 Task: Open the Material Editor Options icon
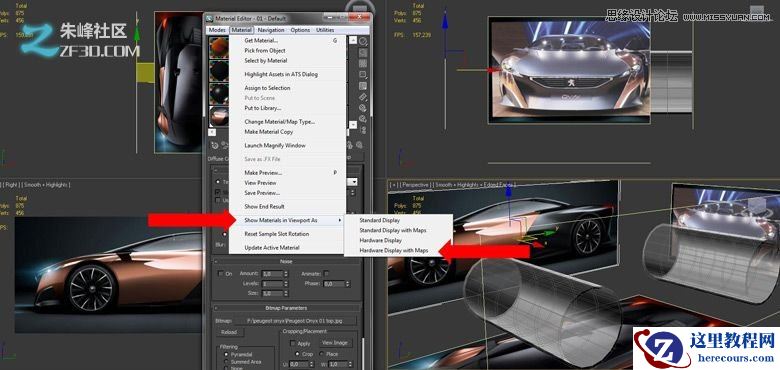(363, 108)
